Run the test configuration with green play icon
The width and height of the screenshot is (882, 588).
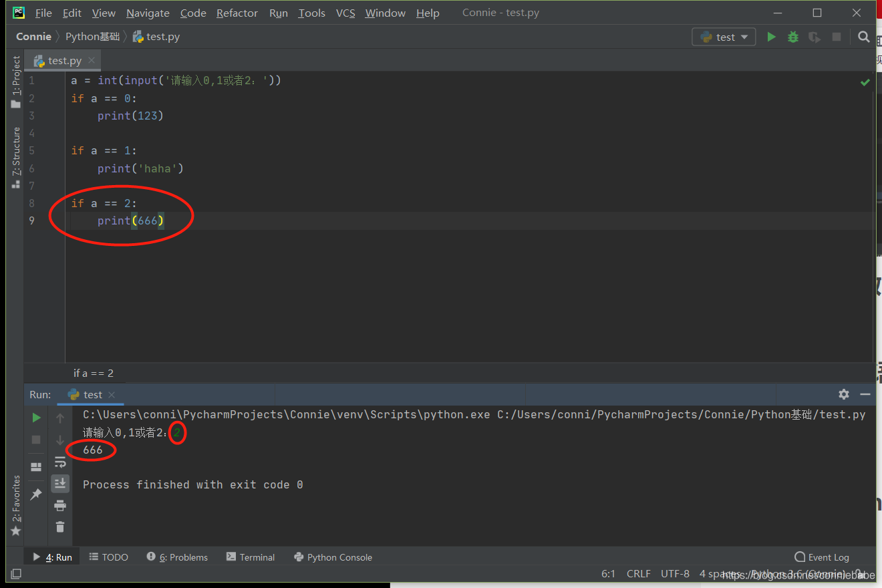771,37
